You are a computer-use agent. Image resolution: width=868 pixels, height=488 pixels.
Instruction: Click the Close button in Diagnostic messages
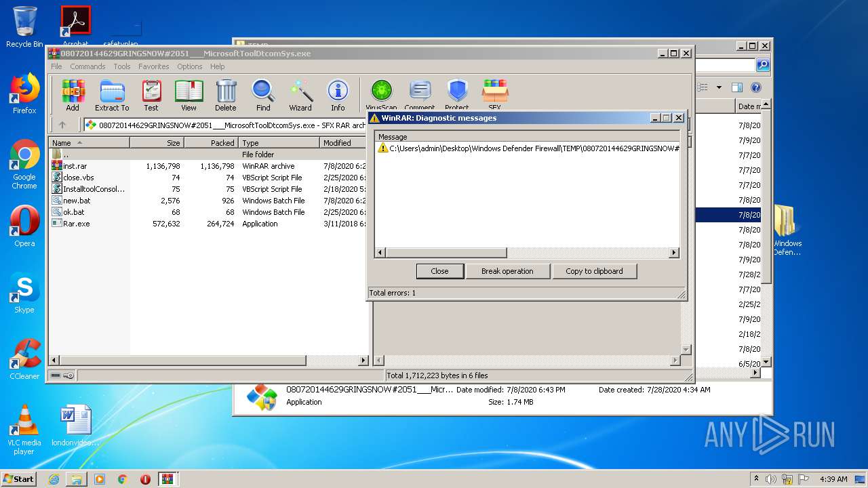pyautogui.click(x=439, y=271)
